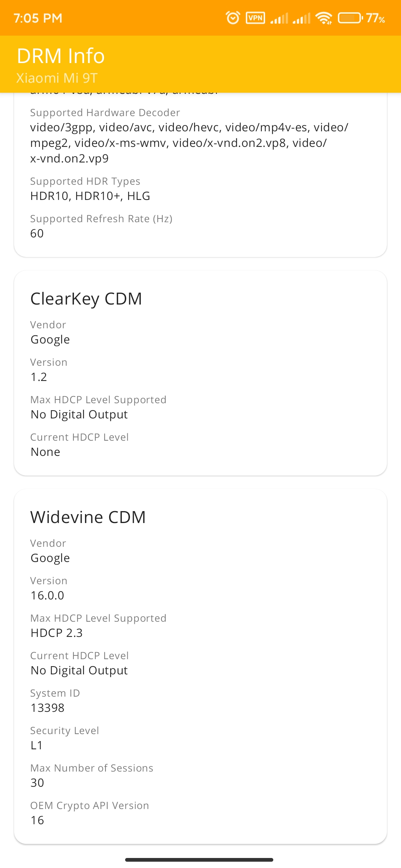This screenshot has height=868, width=401.
Task: Tap the System ID 13398 value
Action: click(48, 708)
